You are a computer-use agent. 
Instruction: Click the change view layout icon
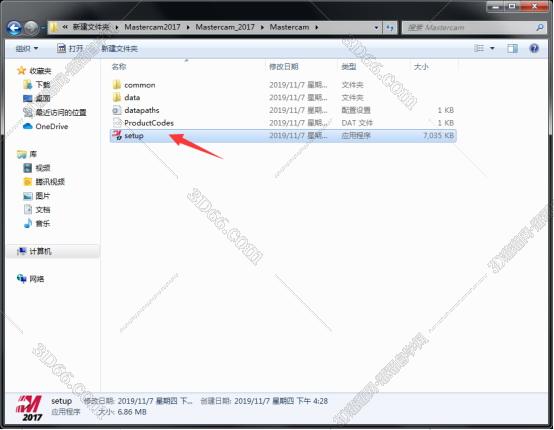pos(479,48)
